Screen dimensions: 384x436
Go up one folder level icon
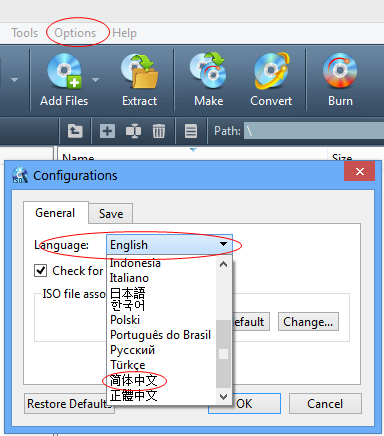click(x=75, y=131)
